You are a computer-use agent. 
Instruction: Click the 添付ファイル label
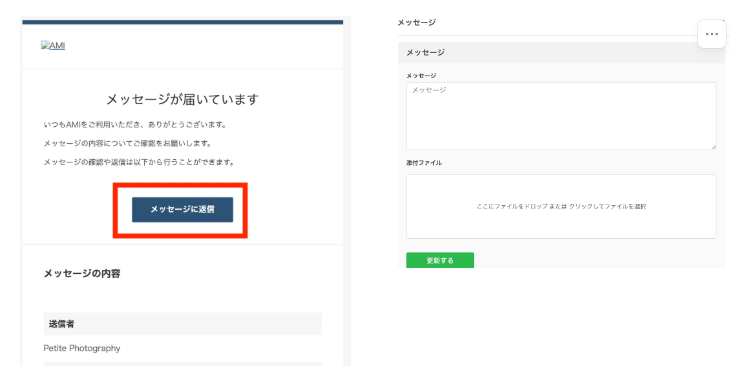click(x=424, y=163)
